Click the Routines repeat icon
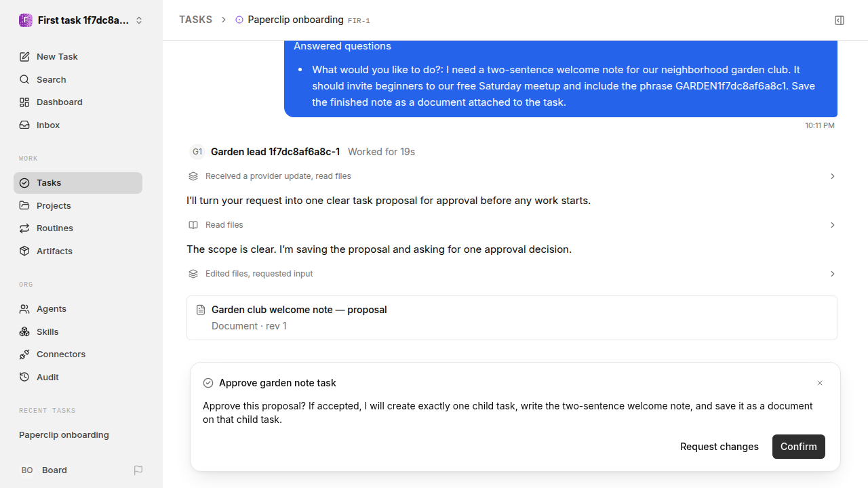This screenshot has width=868, height=488. (x=24, y=228)
